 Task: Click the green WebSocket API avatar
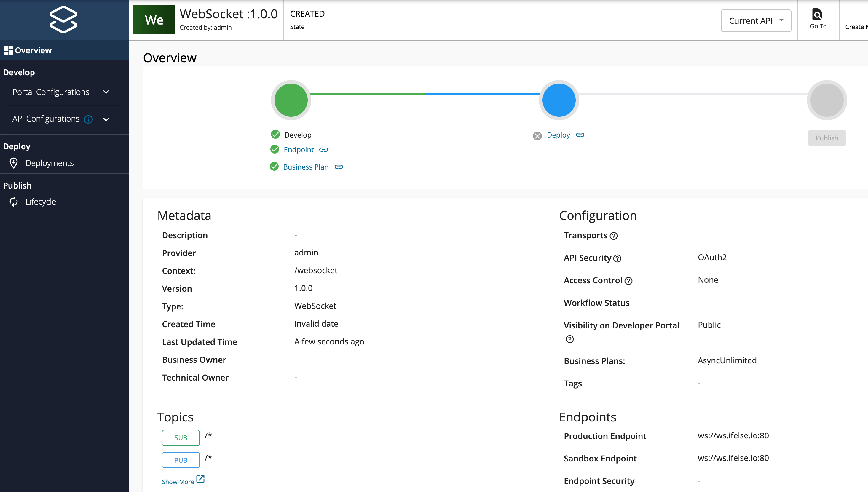[154, 19]
